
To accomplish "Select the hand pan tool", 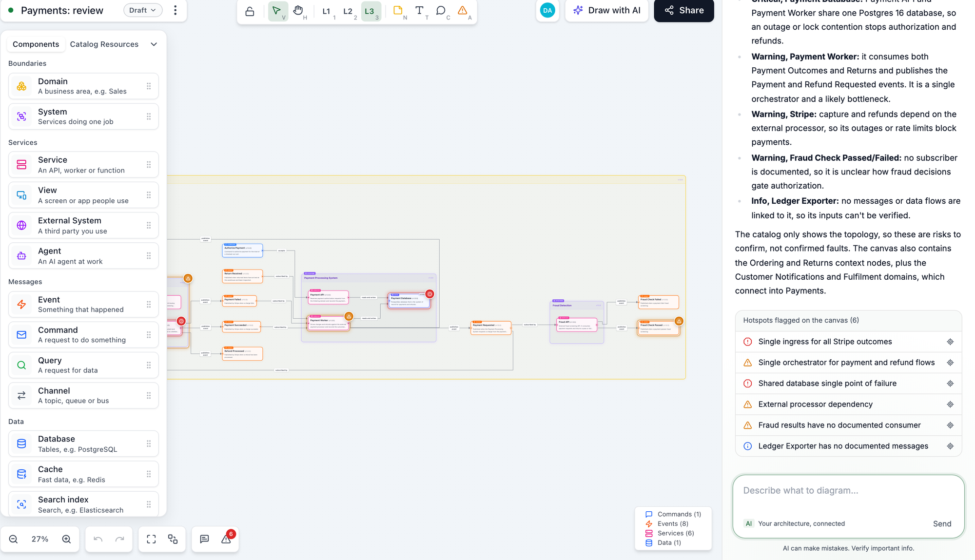I will [298, 11].
